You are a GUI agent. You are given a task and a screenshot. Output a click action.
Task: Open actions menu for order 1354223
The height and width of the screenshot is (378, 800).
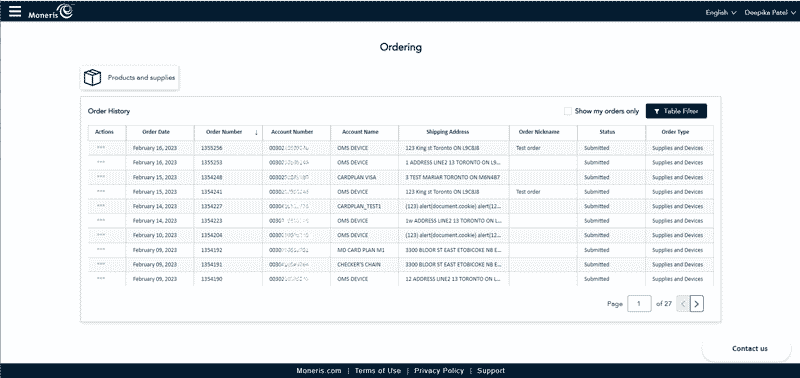point(101,220)
